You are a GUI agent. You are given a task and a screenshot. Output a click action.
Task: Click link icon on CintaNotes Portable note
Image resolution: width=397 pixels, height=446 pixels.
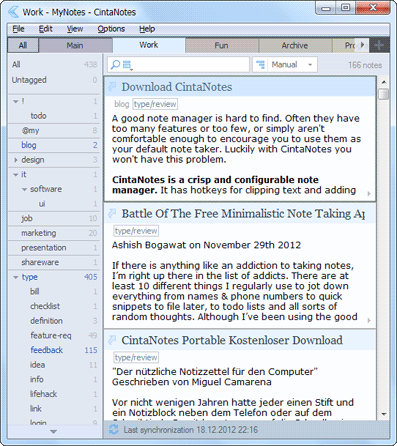[x=112, y=340]
